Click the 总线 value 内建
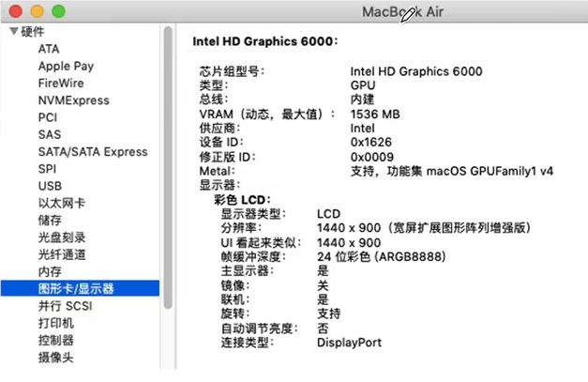Image resolution: width=588 pixels, height=382 pixels. pyautogui.click(x=362, y=99)
